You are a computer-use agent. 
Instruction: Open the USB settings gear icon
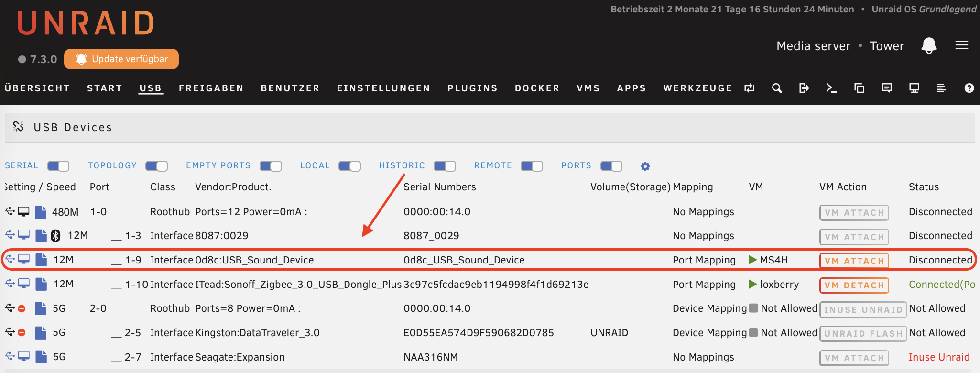(645, 166)
